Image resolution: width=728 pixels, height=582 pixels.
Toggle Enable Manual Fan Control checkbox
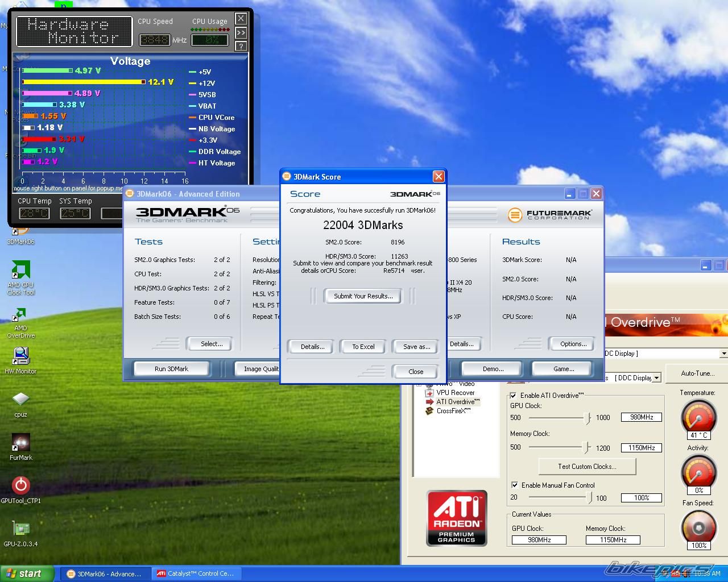coord(515,485)
